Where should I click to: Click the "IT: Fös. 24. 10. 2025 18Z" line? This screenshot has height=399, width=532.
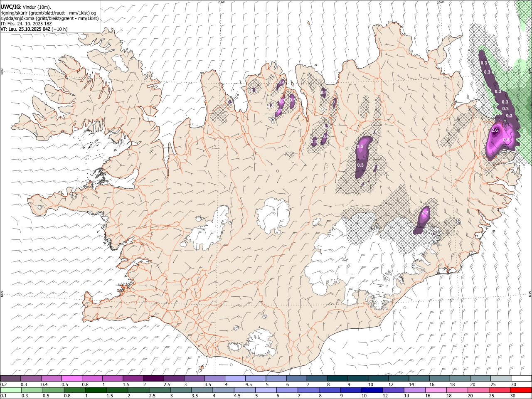[x=26, y=24]
